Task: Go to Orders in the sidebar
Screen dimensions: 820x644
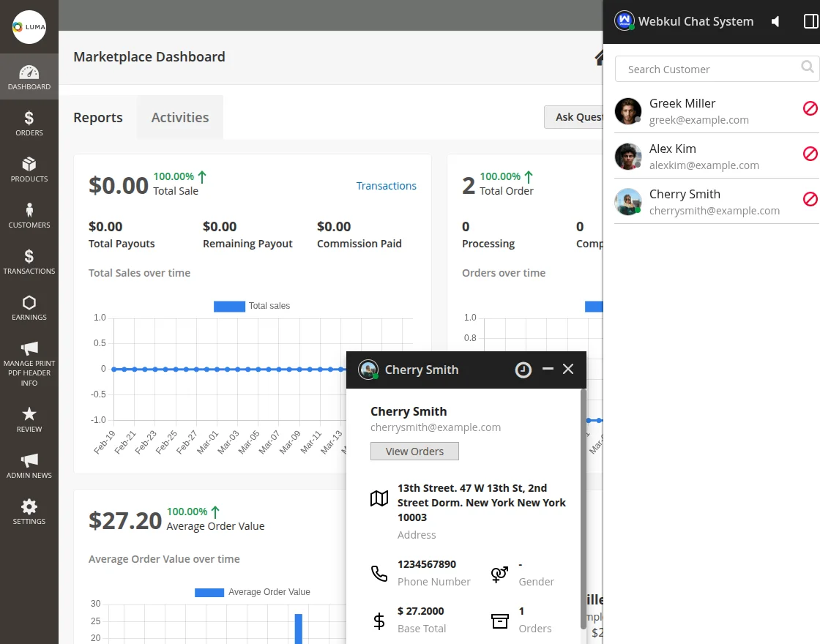Action: [29, 124]
